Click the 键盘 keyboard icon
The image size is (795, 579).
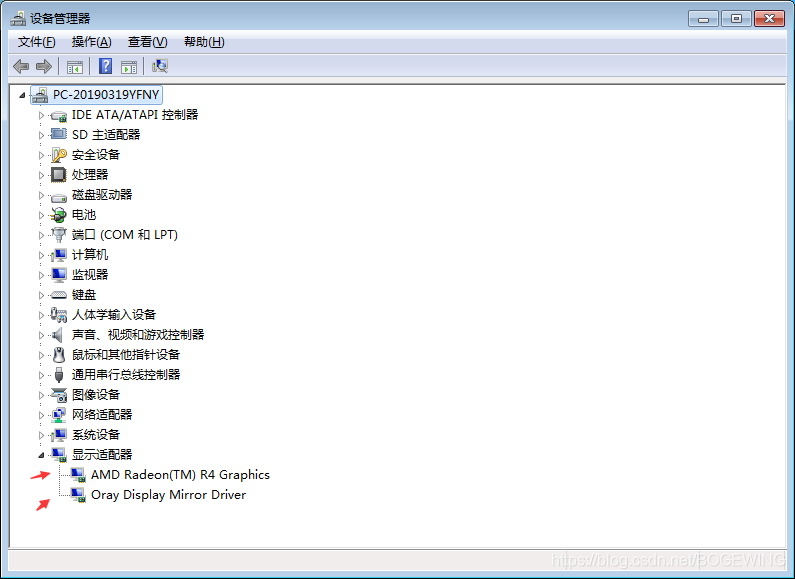(x=59, y=295)
